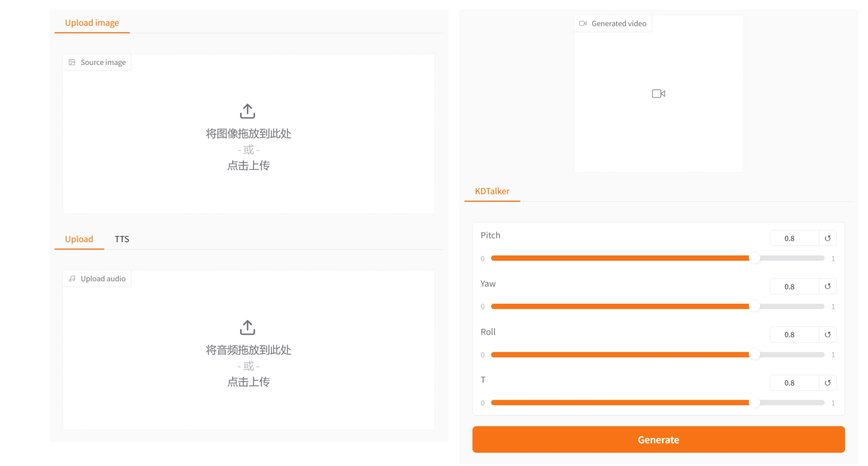Click the Yaw slider label

click(488, 284)
